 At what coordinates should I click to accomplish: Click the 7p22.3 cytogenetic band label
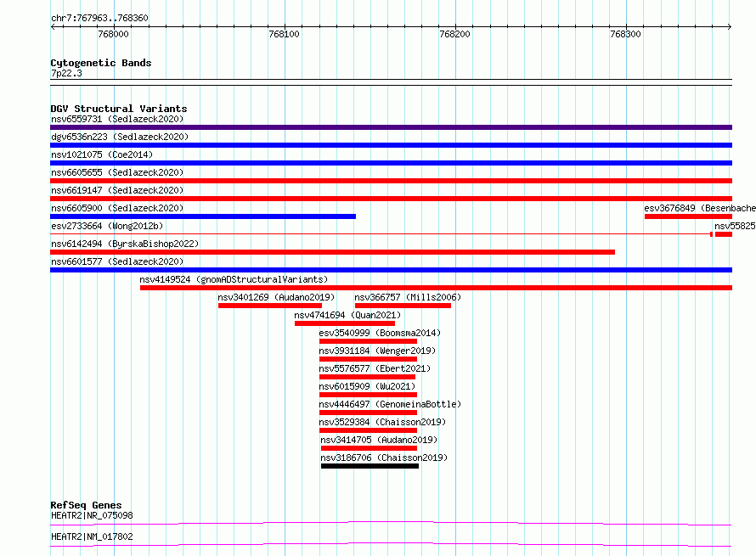66,73
